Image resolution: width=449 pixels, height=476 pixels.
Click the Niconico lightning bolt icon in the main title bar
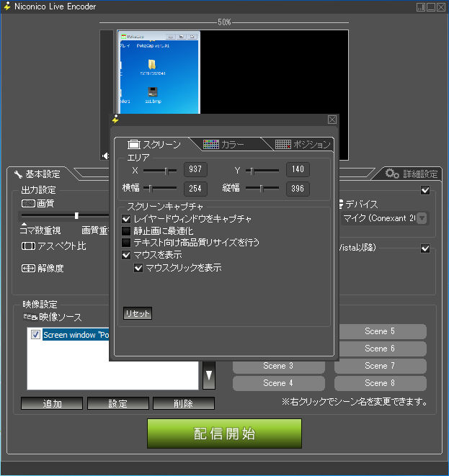point(7,6)
